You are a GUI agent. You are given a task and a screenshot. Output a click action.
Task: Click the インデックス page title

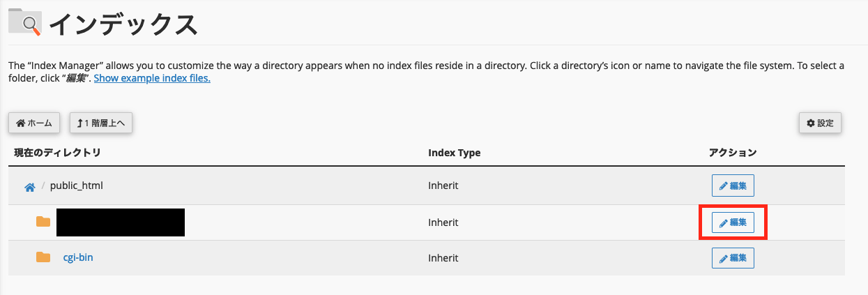point(123,24)
